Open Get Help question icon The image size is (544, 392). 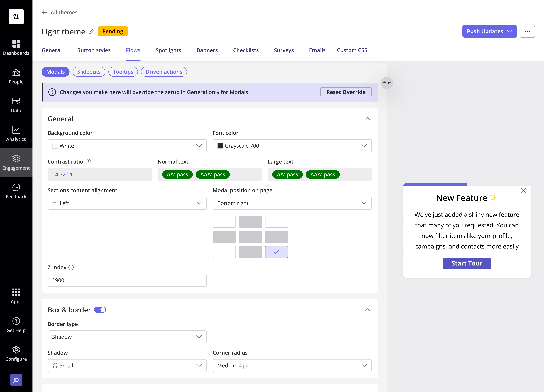click(16, 321)
